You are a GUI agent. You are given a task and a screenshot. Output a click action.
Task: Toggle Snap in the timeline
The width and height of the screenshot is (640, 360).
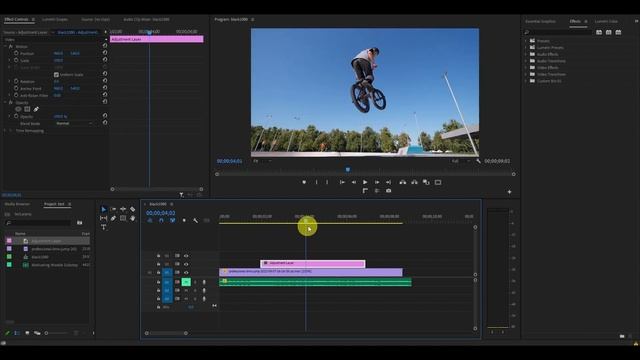click(161, 220)
